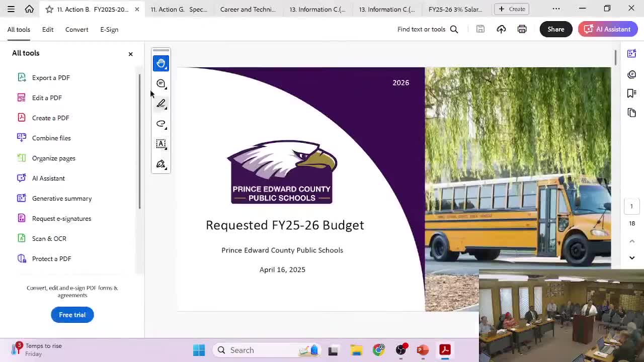Select the Fill & Sign pen tool
644x362 pixels.
tap(161, 164)
